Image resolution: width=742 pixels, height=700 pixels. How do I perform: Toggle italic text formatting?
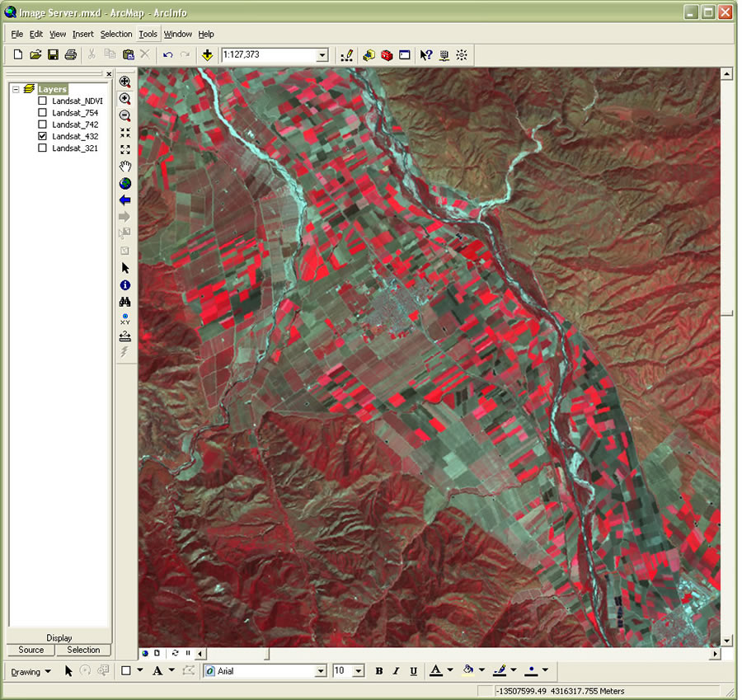pyautogui.click(x=396, y=671)
